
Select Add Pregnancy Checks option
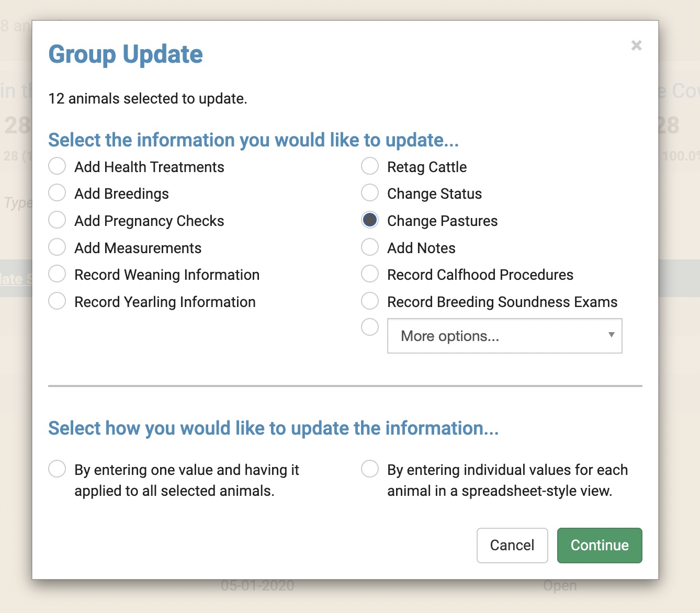point(57,220)
